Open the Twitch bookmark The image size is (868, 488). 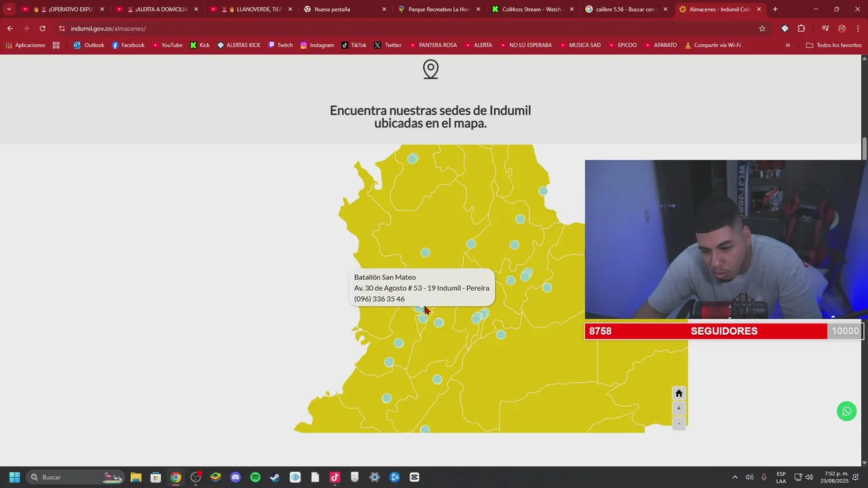[x=280, y=45]
